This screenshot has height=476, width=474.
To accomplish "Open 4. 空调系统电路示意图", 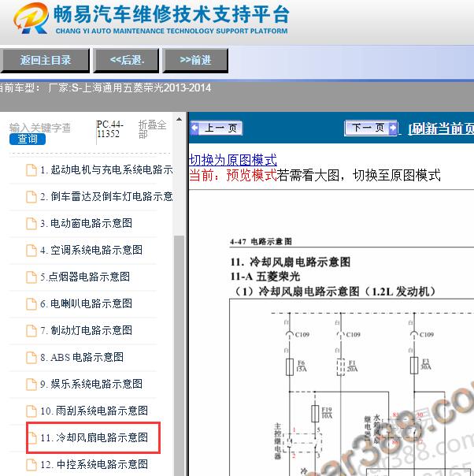I will pyautogui.click(x=91, y=250).
